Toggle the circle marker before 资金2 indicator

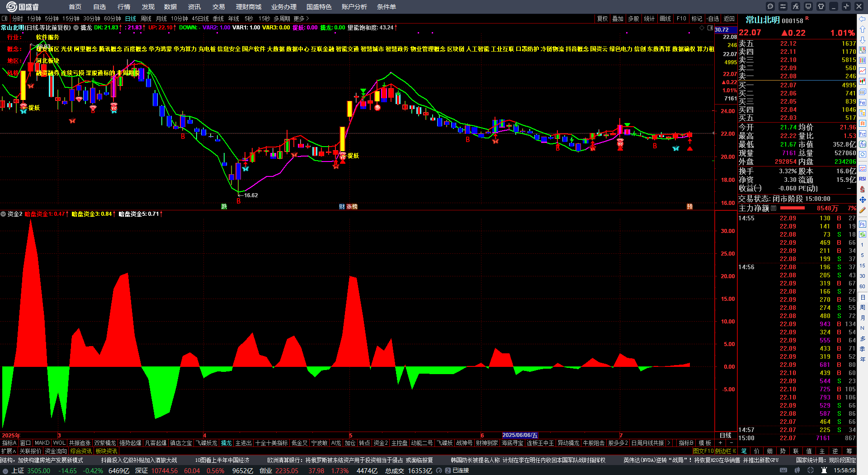[x=3, y=214]
